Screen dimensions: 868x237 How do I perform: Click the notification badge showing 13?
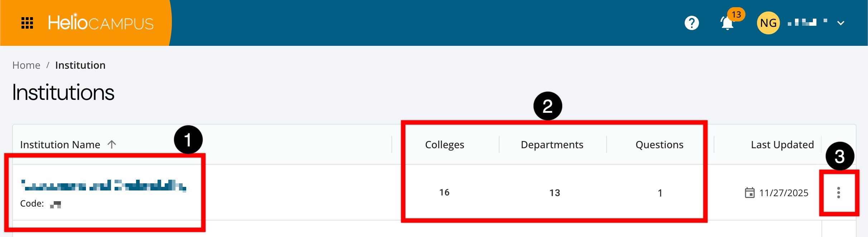(x=736, y=15)
